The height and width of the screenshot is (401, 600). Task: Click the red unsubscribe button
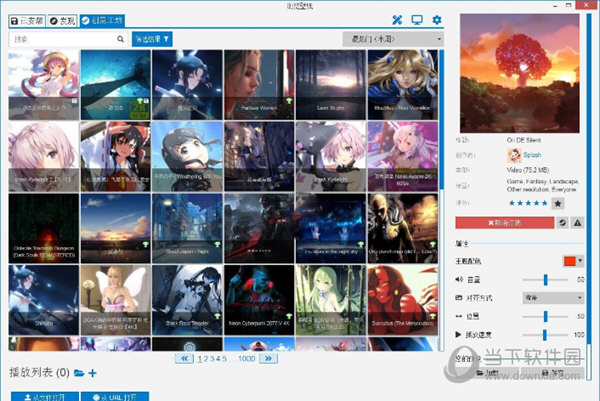505,223
